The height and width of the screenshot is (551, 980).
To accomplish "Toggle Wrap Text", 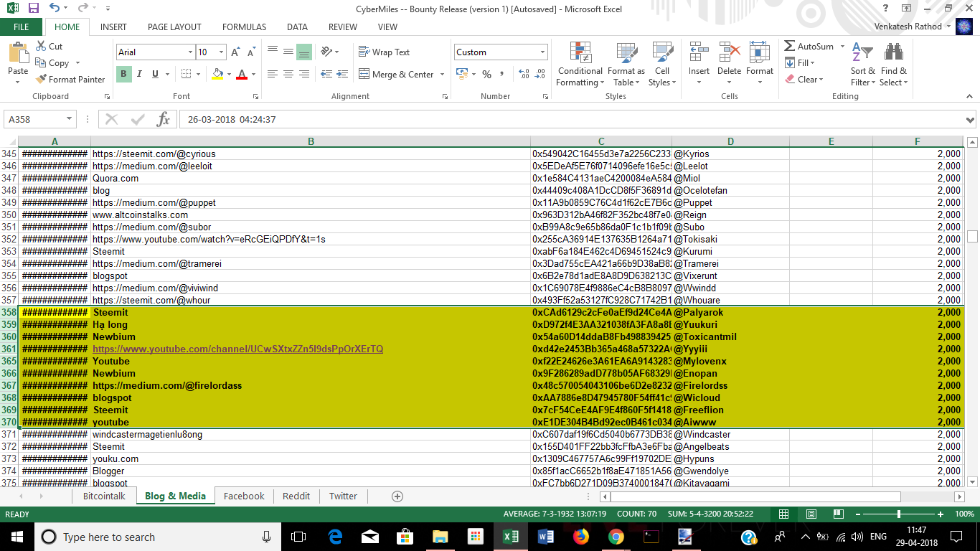I will click(x=384, y=52).
